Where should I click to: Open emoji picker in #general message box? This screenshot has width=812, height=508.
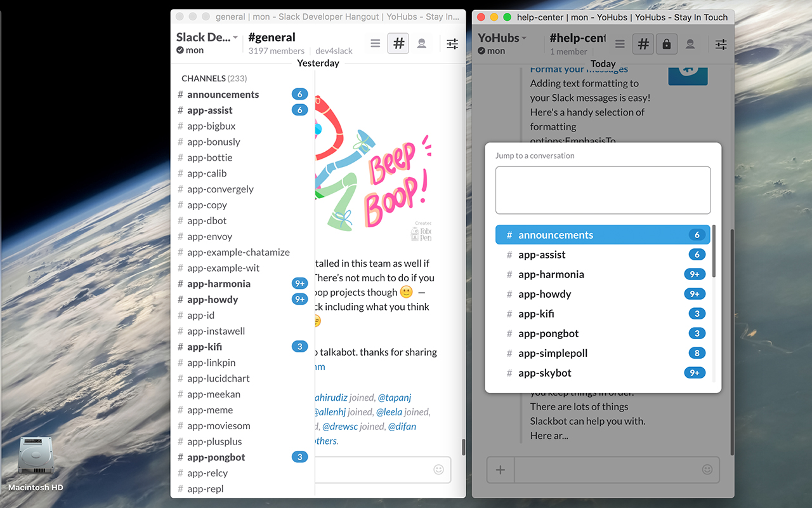(438, 469)
